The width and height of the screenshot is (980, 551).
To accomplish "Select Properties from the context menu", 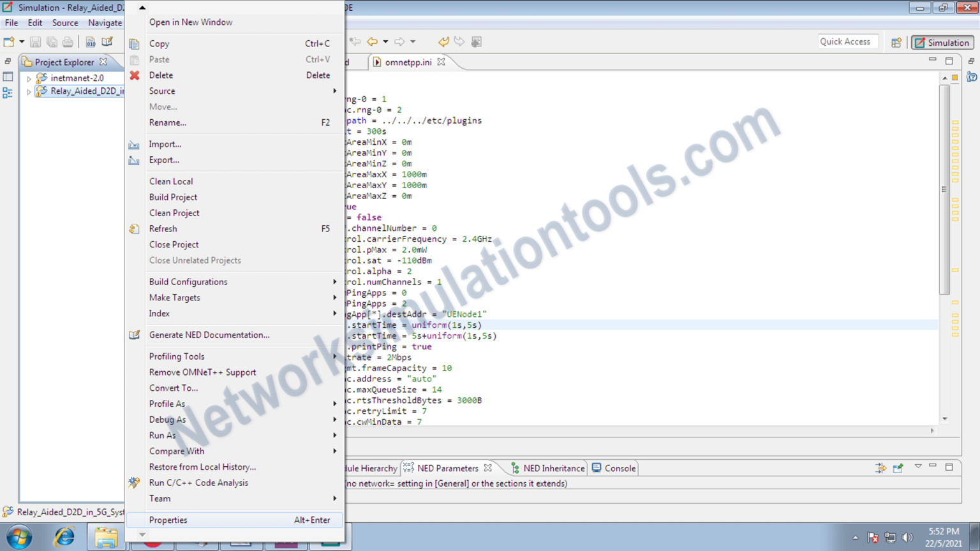I will tap(168, 520).
